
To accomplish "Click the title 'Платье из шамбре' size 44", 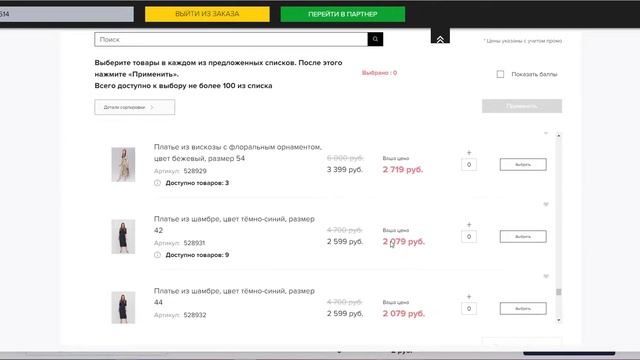I will click(x=234, y=296).
